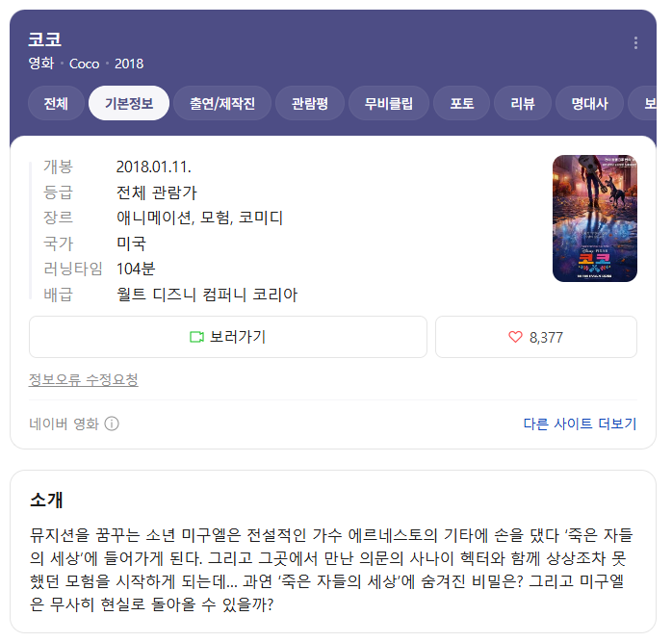Switch to the 전체 tab
672x642 pixels.
point(56,103)
